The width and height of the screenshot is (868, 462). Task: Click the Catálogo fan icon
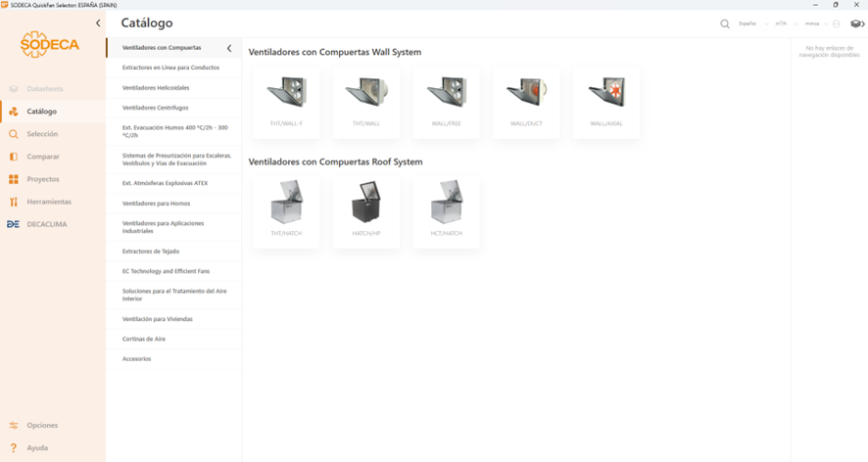pyautogui.click(x=14, y=112)
